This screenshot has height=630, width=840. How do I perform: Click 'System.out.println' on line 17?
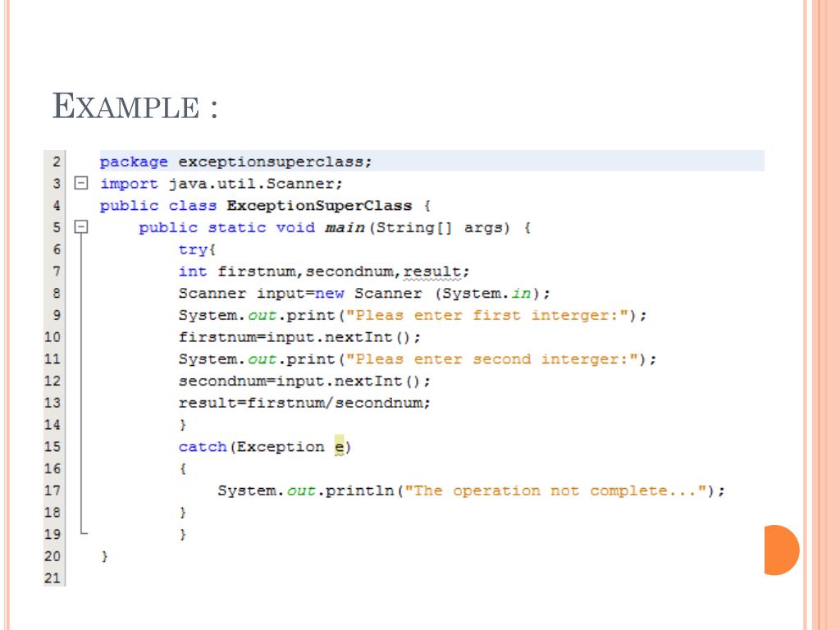click(x=305, y=491)
